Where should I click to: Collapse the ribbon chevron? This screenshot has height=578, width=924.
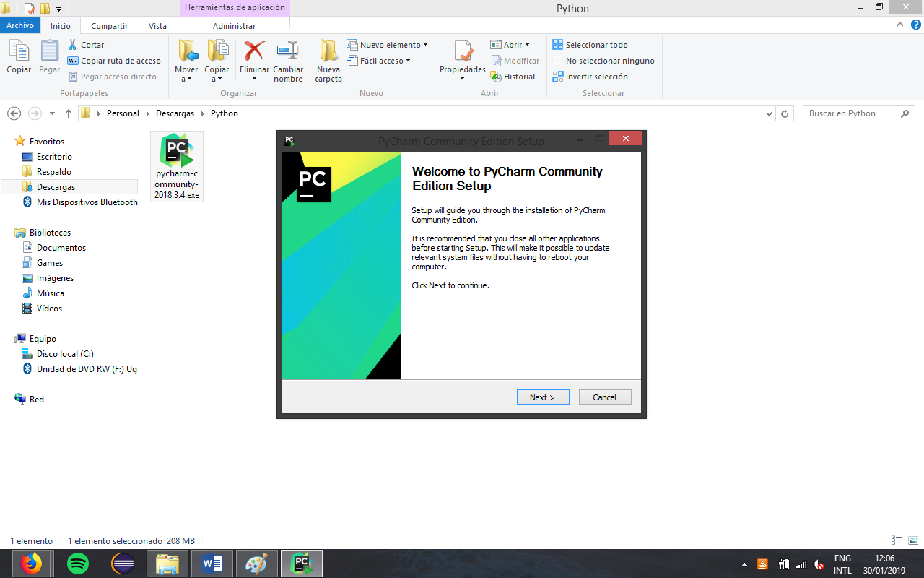coord(900,25)
